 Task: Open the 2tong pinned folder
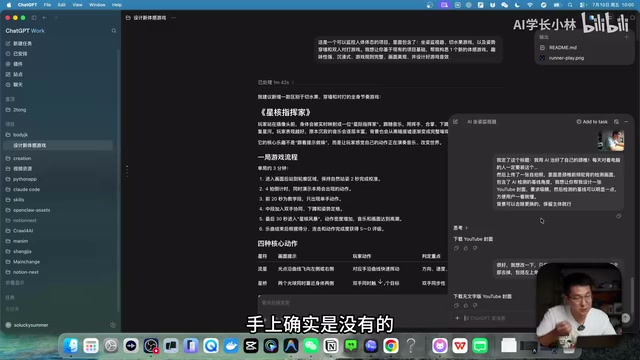pyautogui.click(x=19, y=110)
